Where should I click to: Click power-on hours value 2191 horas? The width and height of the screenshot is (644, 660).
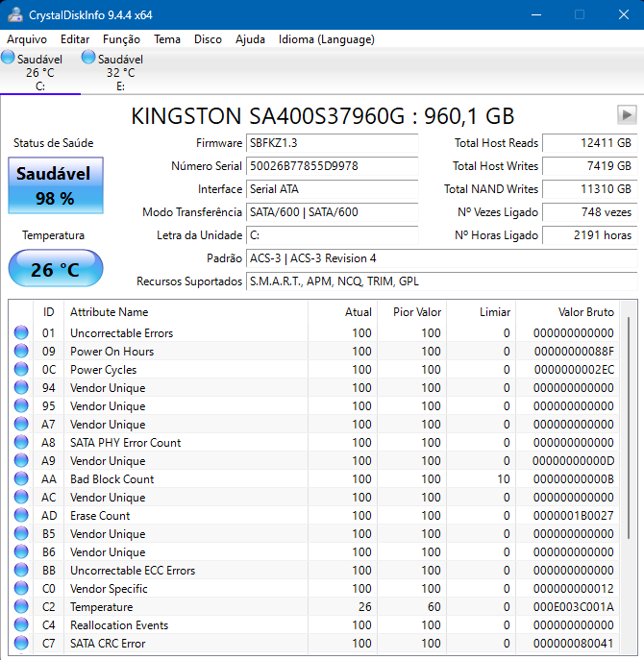(x=589, y=235)
